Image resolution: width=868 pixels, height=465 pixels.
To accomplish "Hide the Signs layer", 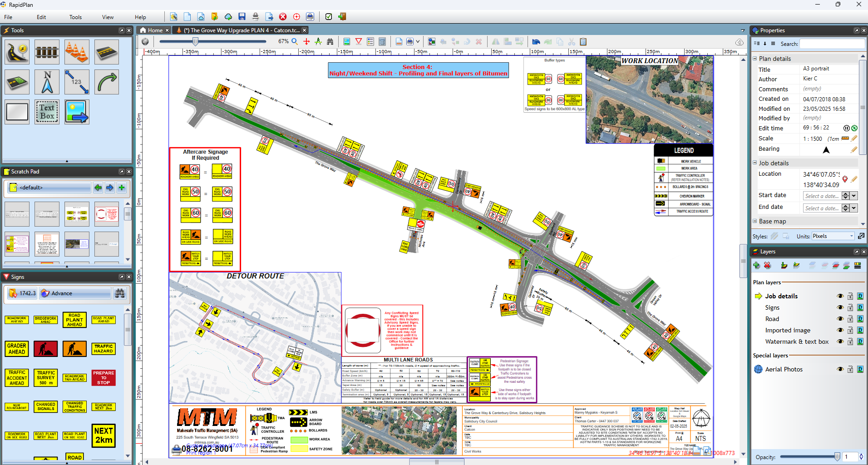I will tap(840, 307).
